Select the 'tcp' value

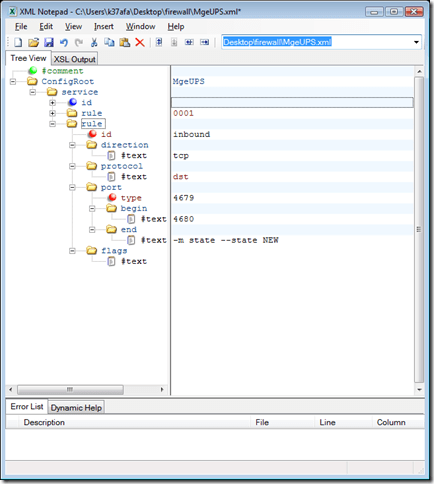pyautogui.click(x=181, y=155)
